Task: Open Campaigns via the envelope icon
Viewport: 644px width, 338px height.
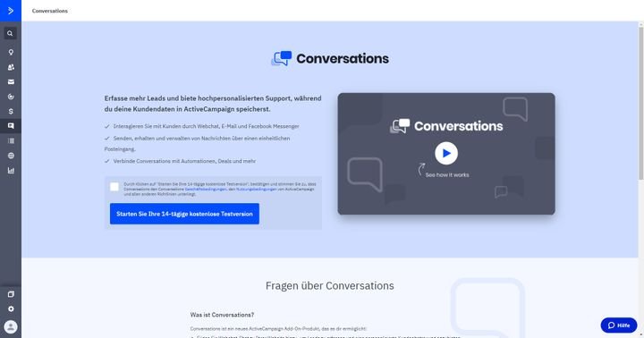Action: coord(11,81)
